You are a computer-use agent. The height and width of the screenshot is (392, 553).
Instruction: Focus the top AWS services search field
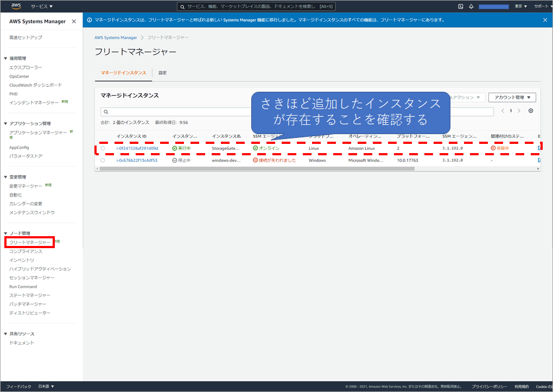256,7
